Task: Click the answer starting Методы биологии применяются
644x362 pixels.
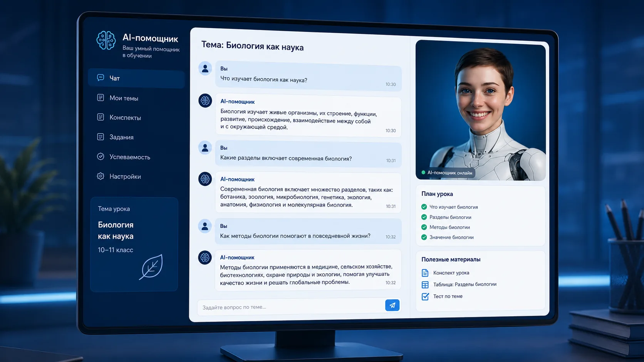Action: 308,270
